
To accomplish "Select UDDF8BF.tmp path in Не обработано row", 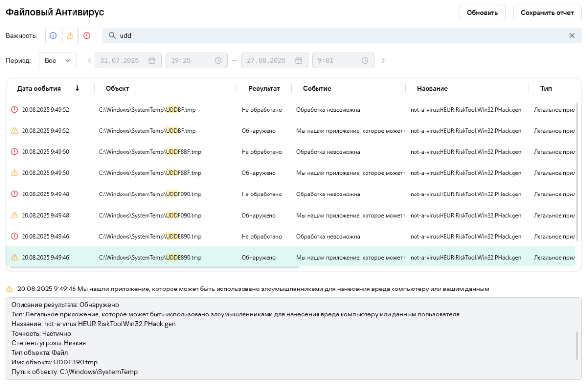I will click(150, 152).
